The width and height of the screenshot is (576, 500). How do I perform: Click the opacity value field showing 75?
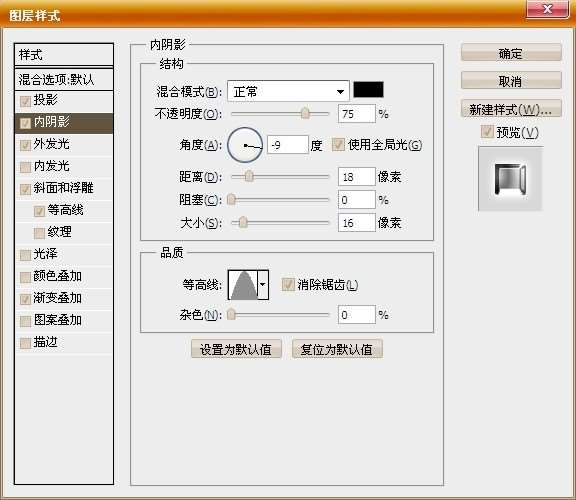357,114
